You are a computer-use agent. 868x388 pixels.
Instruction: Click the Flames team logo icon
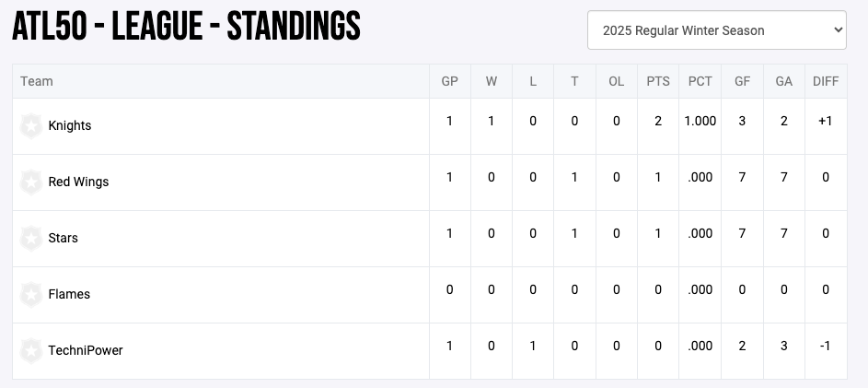tap(32, 294)
